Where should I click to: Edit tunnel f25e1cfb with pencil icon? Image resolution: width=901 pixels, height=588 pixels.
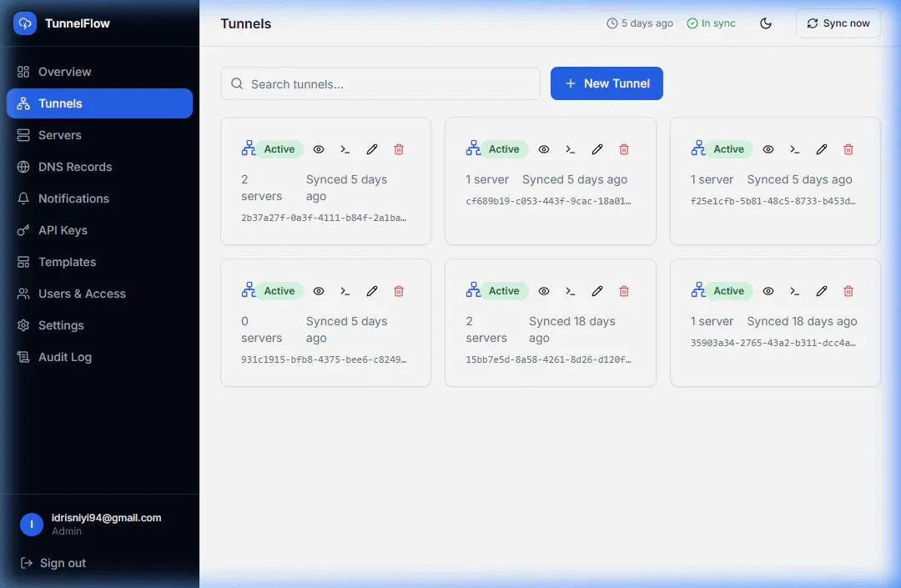(x=822, y=149)
